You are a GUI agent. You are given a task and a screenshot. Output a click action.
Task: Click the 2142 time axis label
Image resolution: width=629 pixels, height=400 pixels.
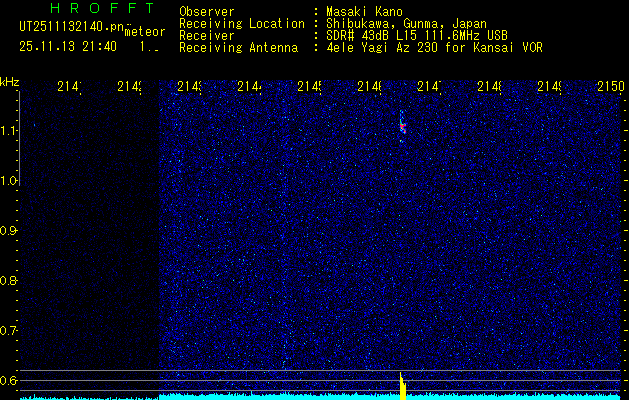pyautogui.click(x=129, y=87)
